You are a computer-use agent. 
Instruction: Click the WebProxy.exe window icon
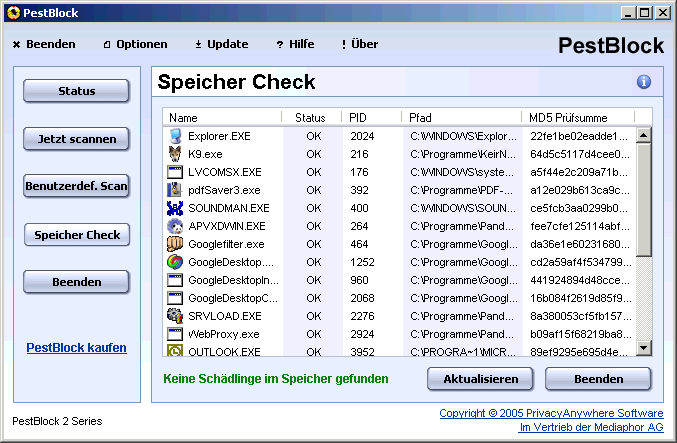(175, 334)
